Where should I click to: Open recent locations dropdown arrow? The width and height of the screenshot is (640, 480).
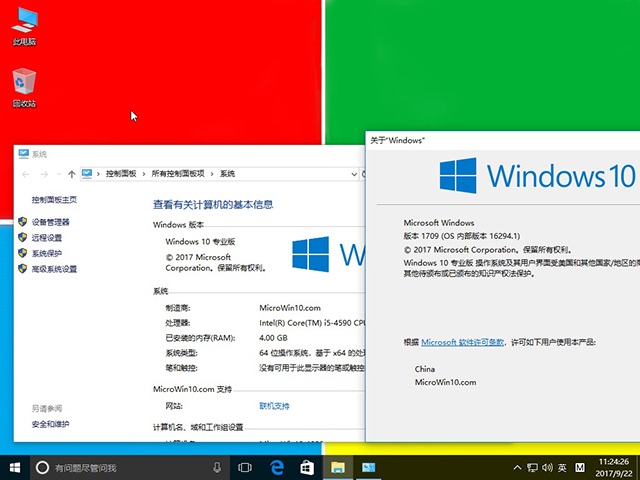click(x=59, y=174)
